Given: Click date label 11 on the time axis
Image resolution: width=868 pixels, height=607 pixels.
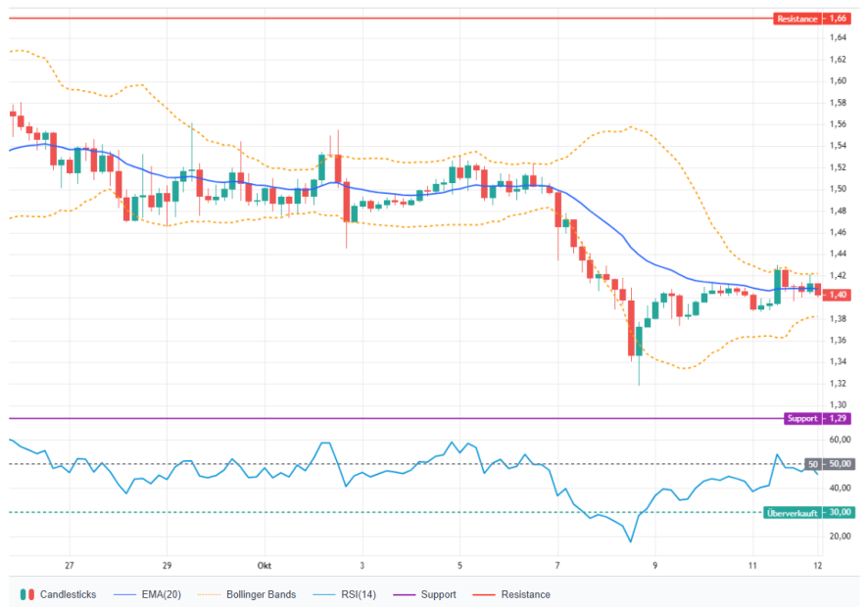Looking at the screenshot, I should pyautogui.click(x=752, y=565).
